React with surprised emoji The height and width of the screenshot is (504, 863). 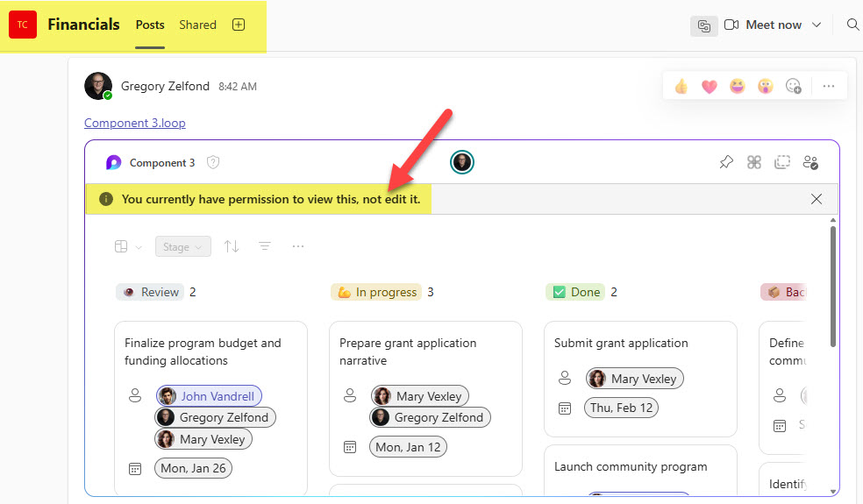765,87
